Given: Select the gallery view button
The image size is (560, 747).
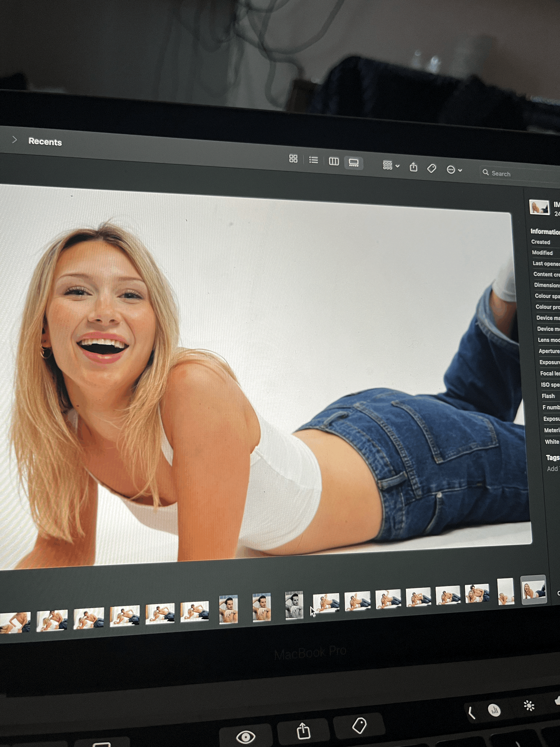Looking at the screenshot, I should (x=353, y=163).
